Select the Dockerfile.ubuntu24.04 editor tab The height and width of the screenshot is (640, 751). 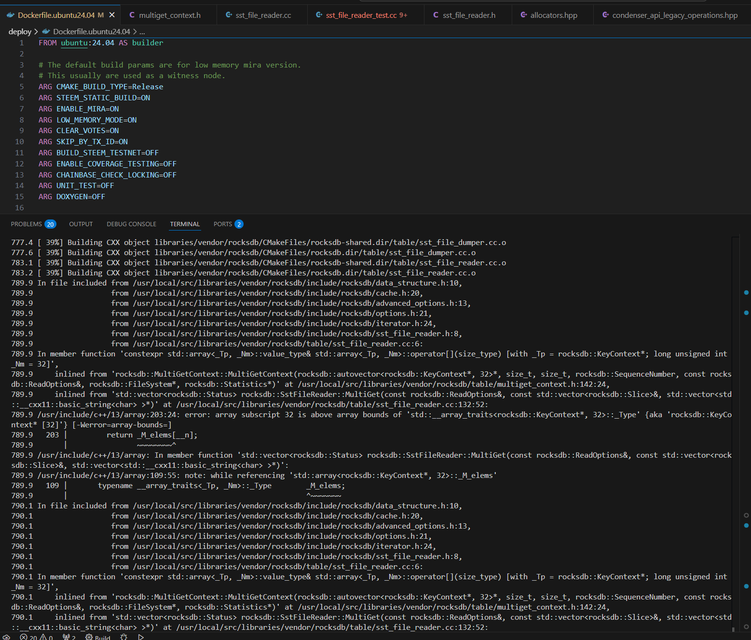(59, 15)
